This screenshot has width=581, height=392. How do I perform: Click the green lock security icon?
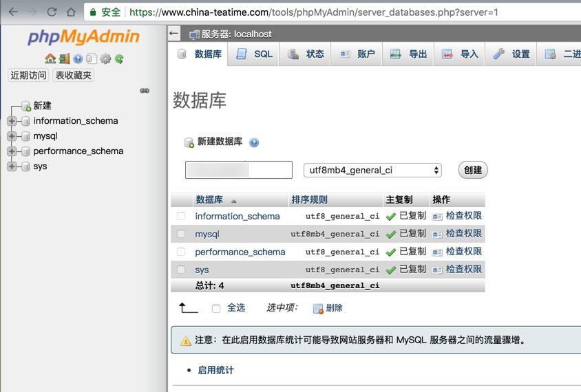[93, 12]
